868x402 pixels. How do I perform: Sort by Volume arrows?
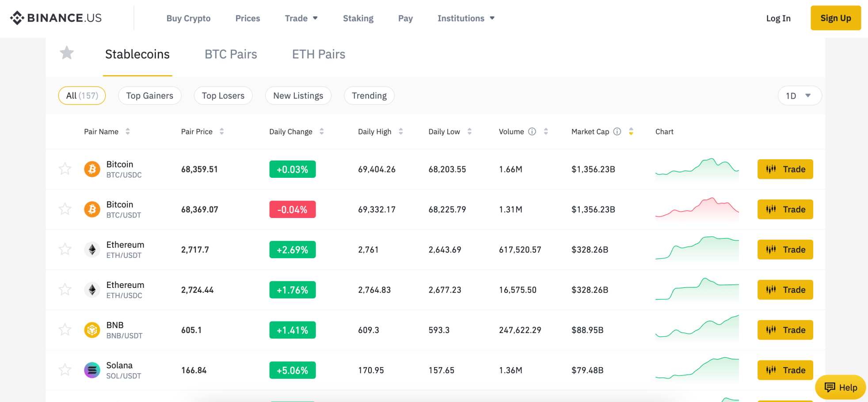[546, 131]
